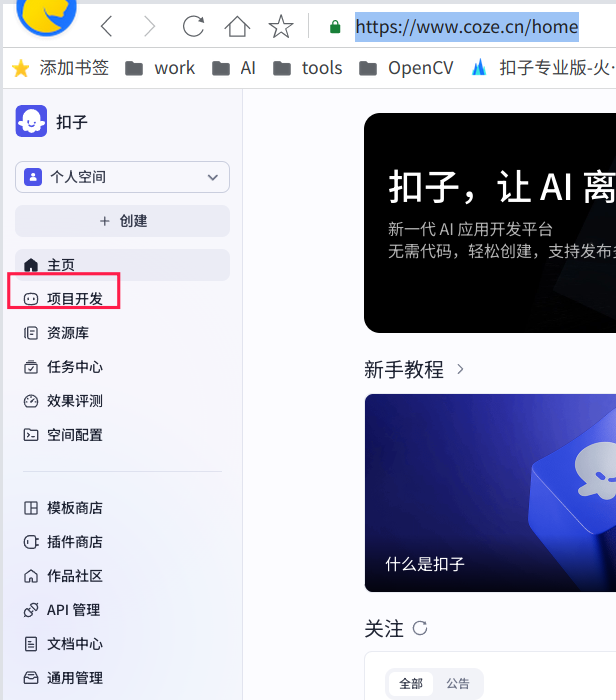The image size is (616, 700).
Task: Click the 扣子 logo in the sidebar
Action: pyautogui.click(x=31, y=121)
